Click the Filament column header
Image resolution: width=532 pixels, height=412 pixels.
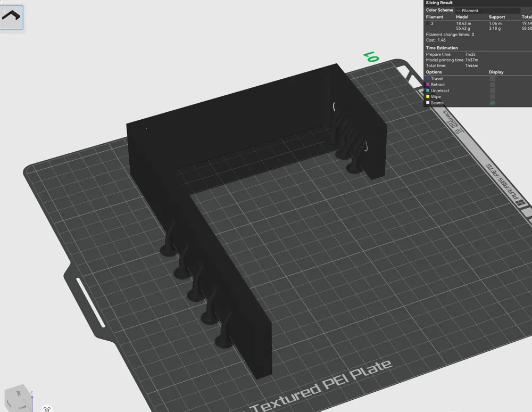pyautogui.click(x=434, y=17)
